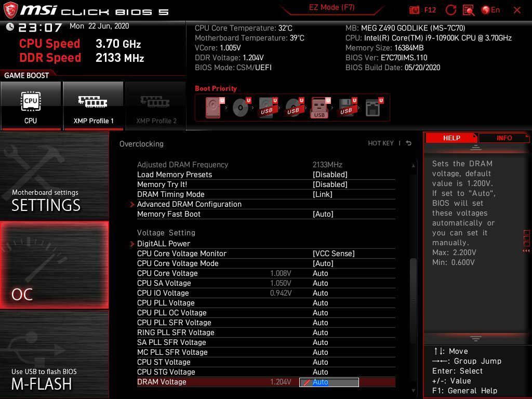Switch to EZ Mode (F7)
Screen dimensions: 532x399
click(x=331, y=7)
